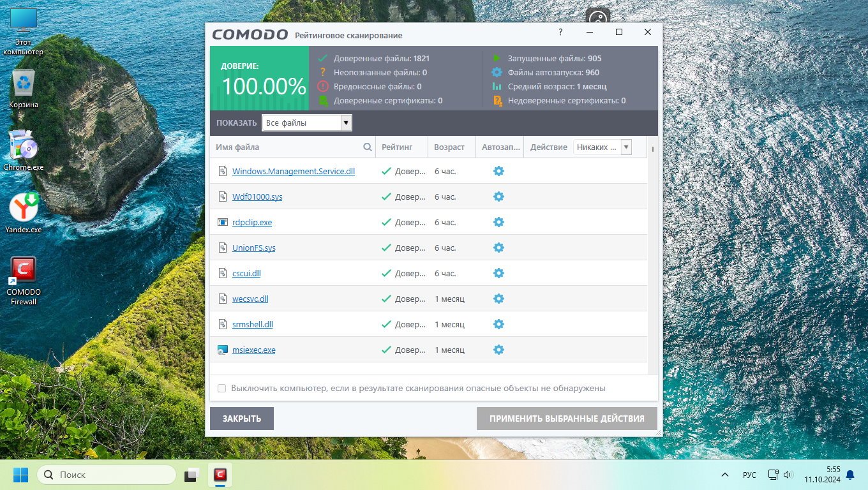Click the red warning icon beside Вредоносные файлы
Screen dimensions: 868x490
(323, 86)
